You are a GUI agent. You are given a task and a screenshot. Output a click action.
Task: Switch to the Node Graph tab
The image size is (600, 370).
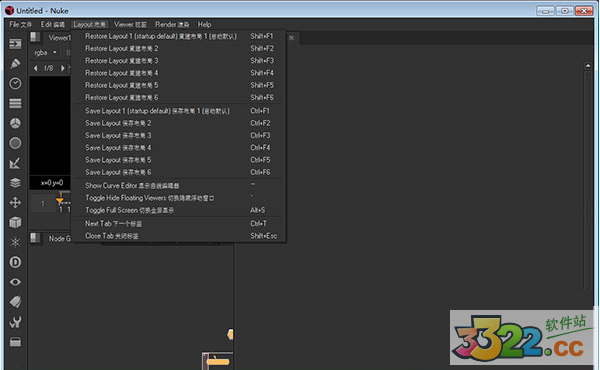coord(59,238)
